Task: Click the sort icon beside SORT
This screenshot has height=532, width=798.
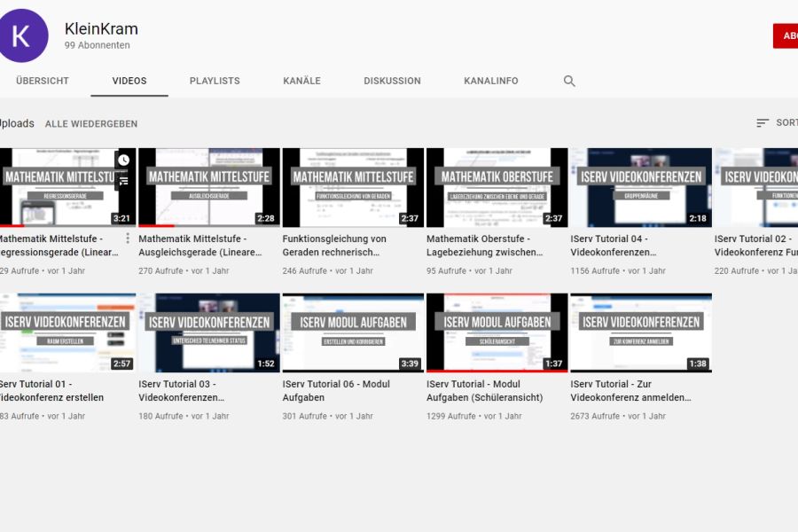Action: 762,122
